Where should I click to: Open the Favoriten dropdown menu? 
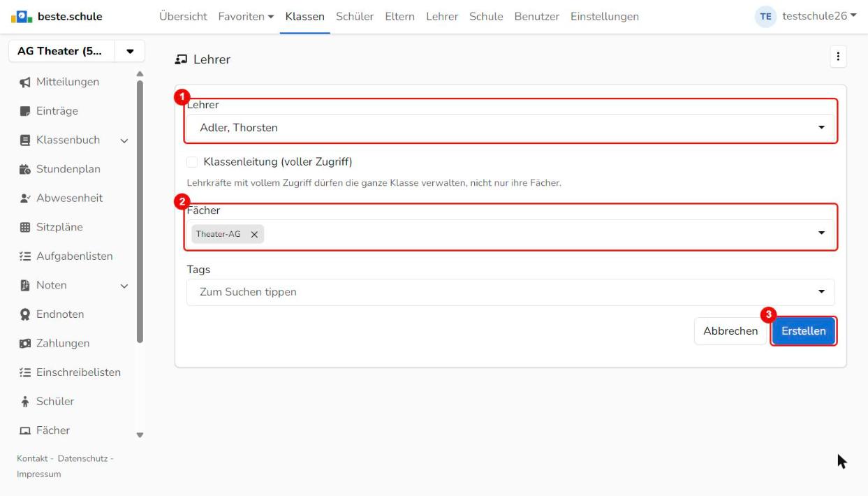[246, 17]
